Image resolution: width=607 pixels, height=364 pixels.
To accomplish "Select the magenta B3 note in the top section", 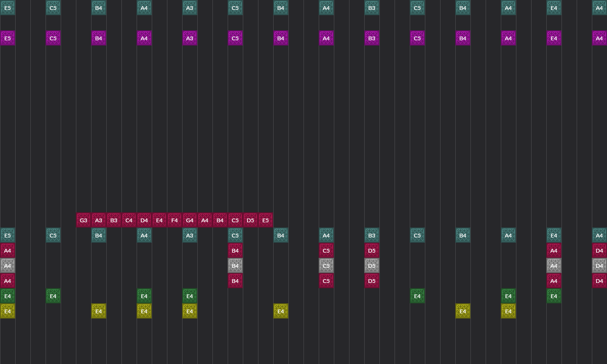I will [372, 38].
